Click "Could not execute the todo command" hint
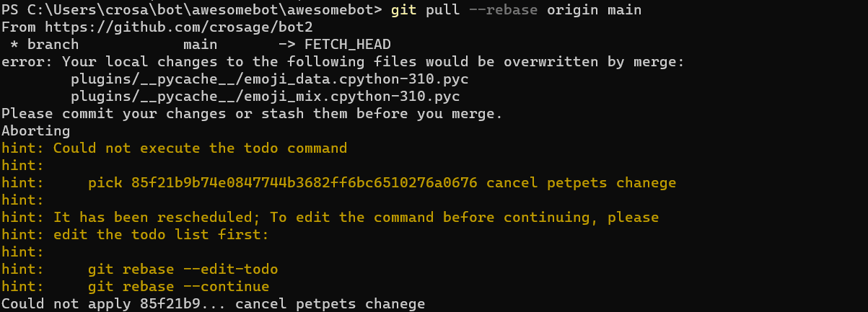The image size is (868, 312). [200, 148]
